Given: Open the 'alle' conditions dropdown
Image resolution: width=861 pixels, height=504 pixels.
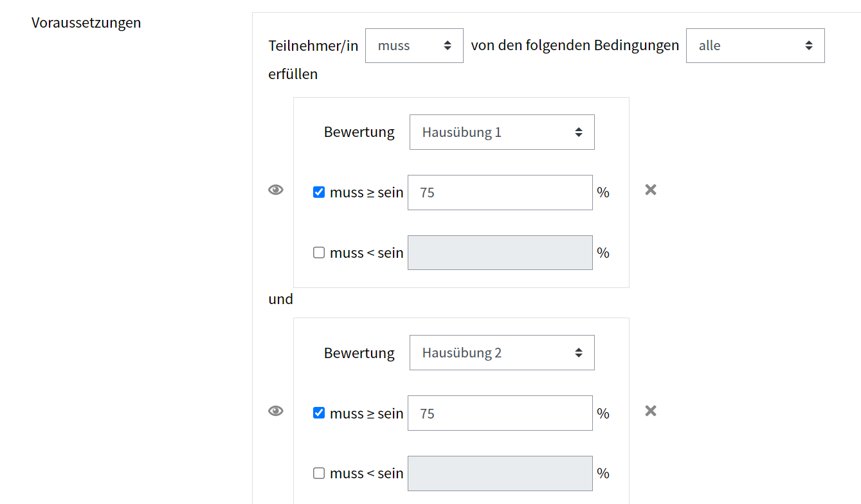Looking at the screenshot, I should [x=755, y=46].
